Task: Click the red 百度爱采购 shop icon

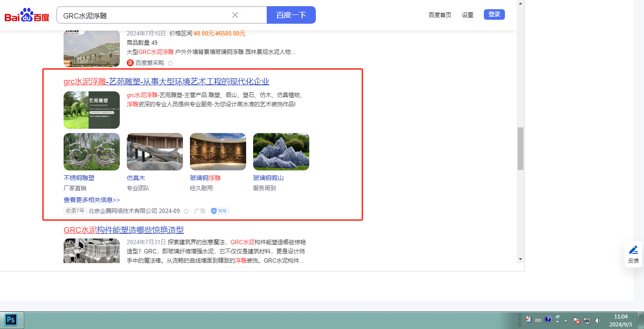Action: 130,63
